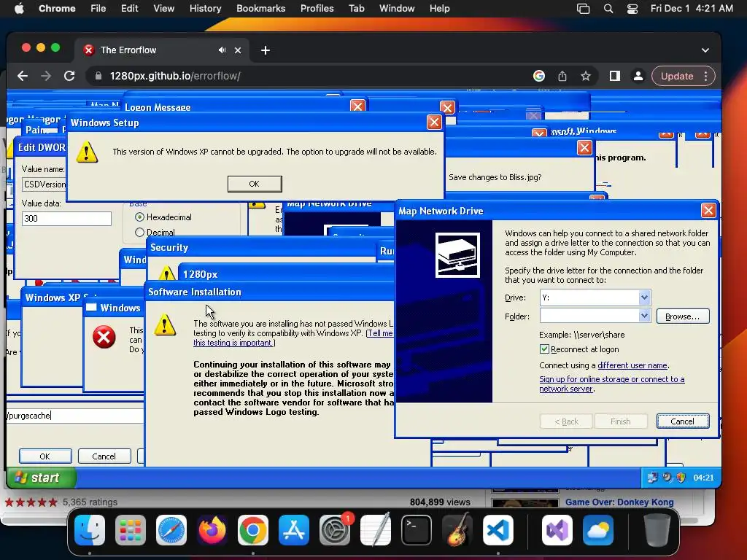Open the File menu
The image size is (747, 560).
tap(98, 8)
